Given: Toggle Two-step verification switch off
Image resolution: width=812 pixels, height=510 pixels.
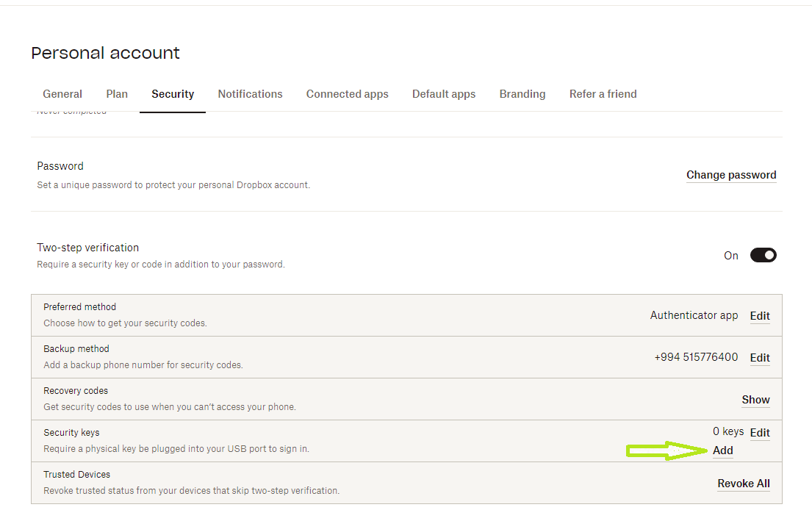Looking at the screenshot, I should pyautogui.click(x=763, y=255).
